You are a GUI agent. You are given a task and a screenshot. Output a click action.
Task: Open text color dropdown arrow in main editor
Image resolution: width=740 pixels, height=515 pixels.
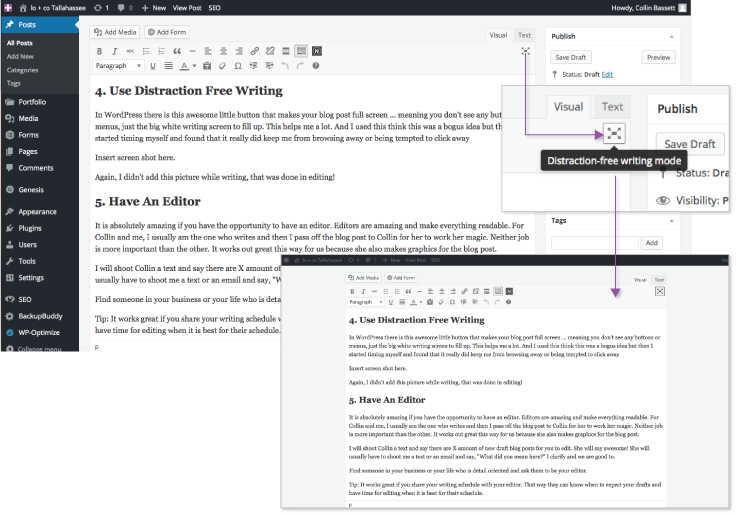click(x=194, y=66)
